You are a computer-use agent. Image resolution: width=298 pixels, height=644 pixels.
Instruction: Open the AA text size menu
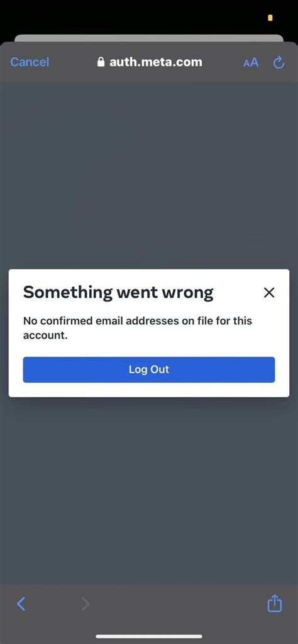(251, 62)
